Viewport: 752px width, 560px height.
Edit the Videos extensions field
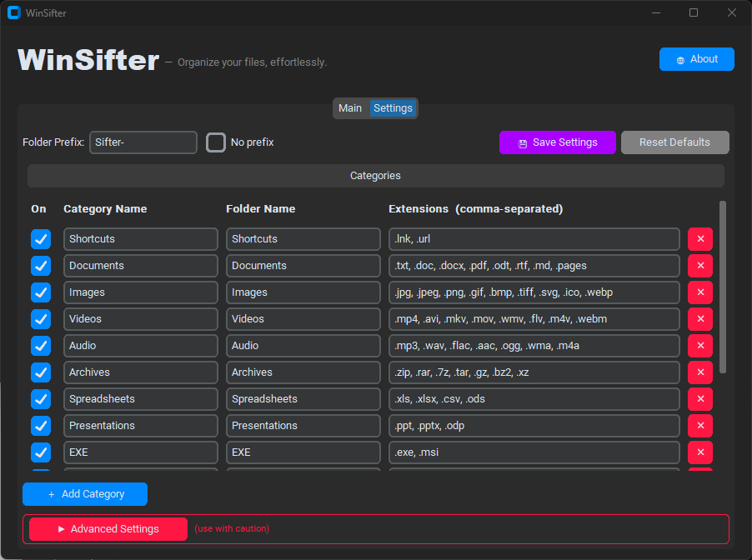click(x=534, y=319)
